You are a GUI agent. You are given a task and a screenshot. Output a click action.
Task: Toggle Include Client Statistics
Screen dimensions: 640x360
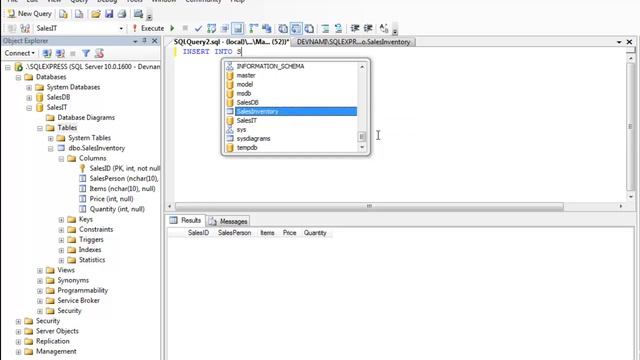[x=267, y=28]
